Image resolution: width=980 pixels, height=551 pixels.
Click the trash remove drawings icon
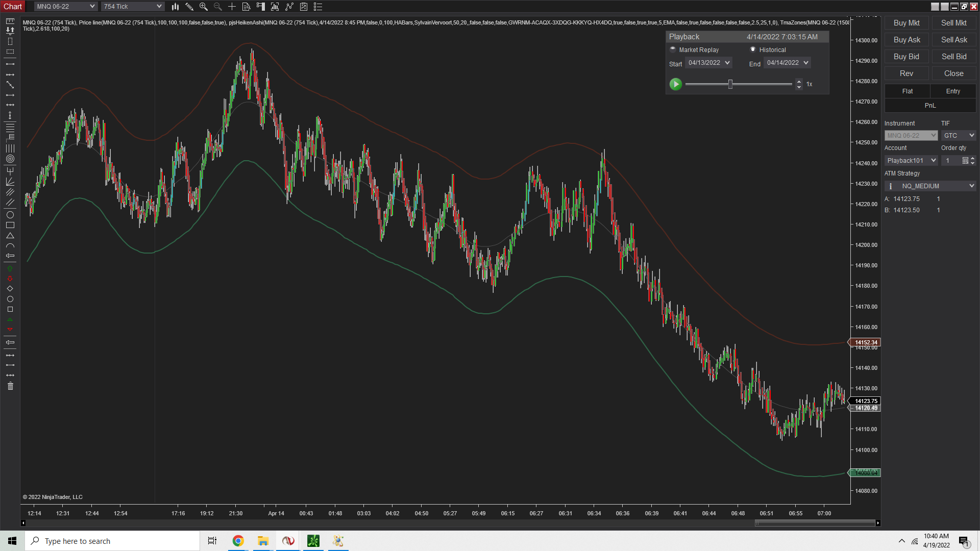[x=10, y=386]
